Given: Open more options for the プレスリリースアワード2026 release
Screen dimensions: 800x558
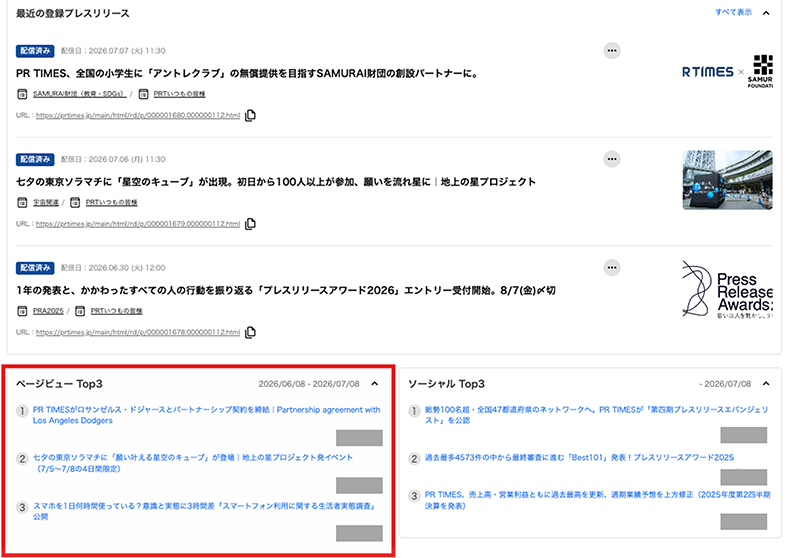Looking at the screenshot, I should [612, 267].
